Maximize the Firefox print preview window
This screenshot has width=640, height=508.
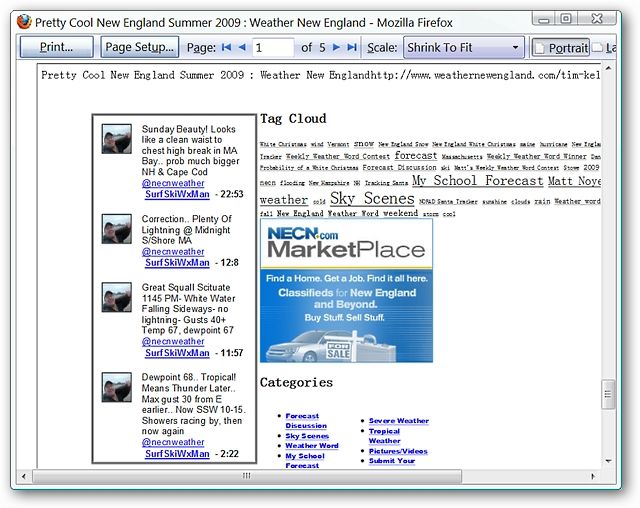click(565, 19)
